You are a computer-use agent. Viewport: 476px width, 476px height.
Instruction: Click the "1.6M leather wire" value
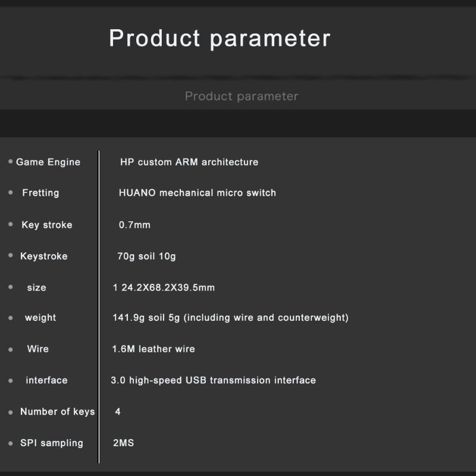point(154,349)
